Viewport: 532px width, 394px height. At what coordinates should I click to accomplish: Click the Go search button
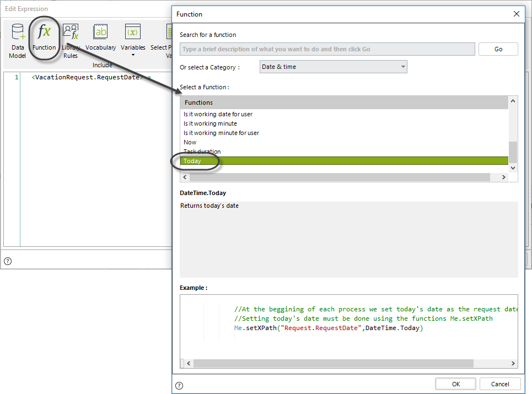(498, 49)
